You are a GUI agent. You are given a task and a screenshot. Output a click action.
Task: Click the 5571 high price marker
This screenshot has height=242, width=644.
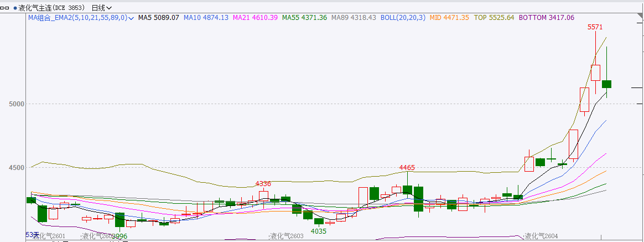coord(595,27)
